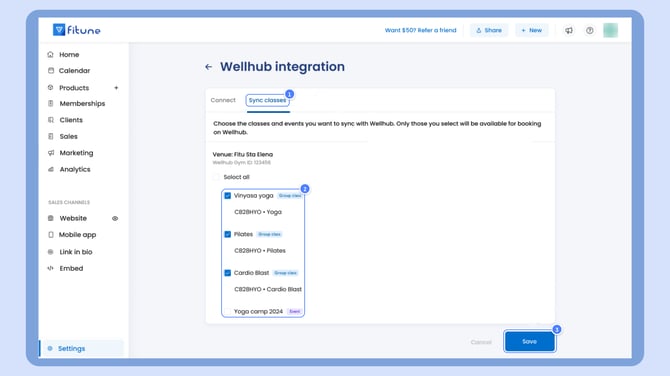The height and width of the screenshot is (376, 670).
Task: Open Link in bio channel
Action: pyautogui.click(x=76, y=252)
